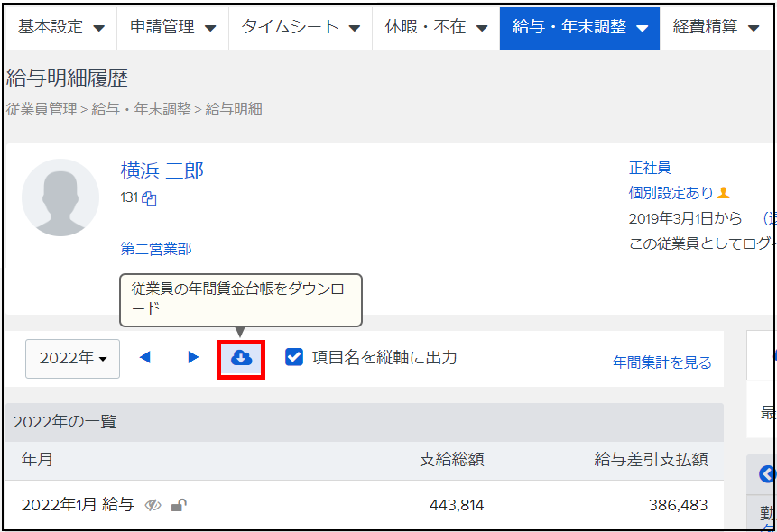Open the 経費精算 menu
777x532 pixels.
point(716,27)
